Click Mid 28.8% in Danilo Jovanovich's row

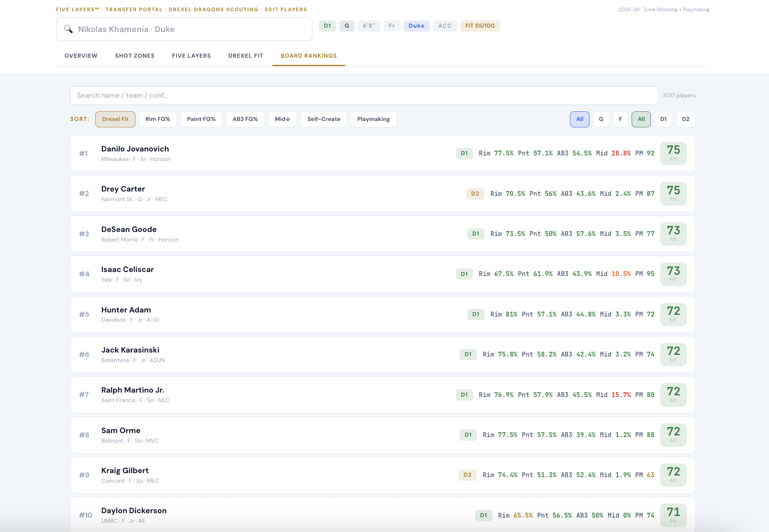tap(614, 153)
